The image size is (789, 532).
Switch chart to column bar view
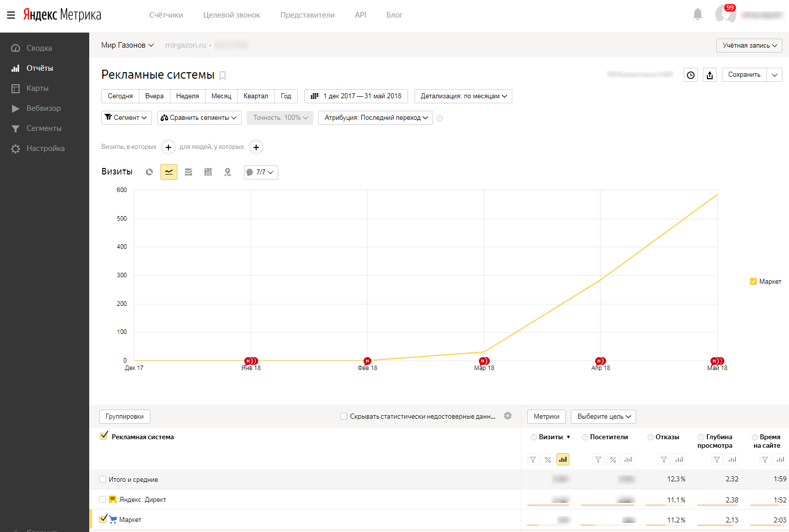tap(208, 172)
